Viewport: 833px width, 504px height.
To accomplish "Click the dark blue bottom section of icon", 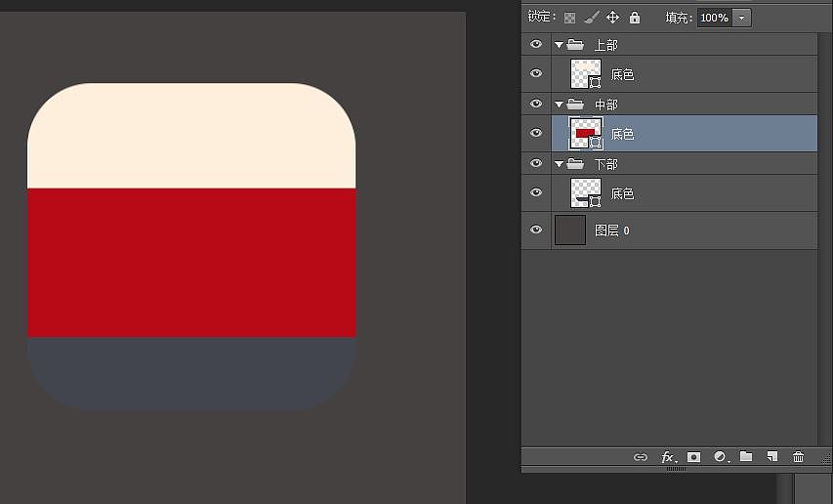I will pos(191,374).
